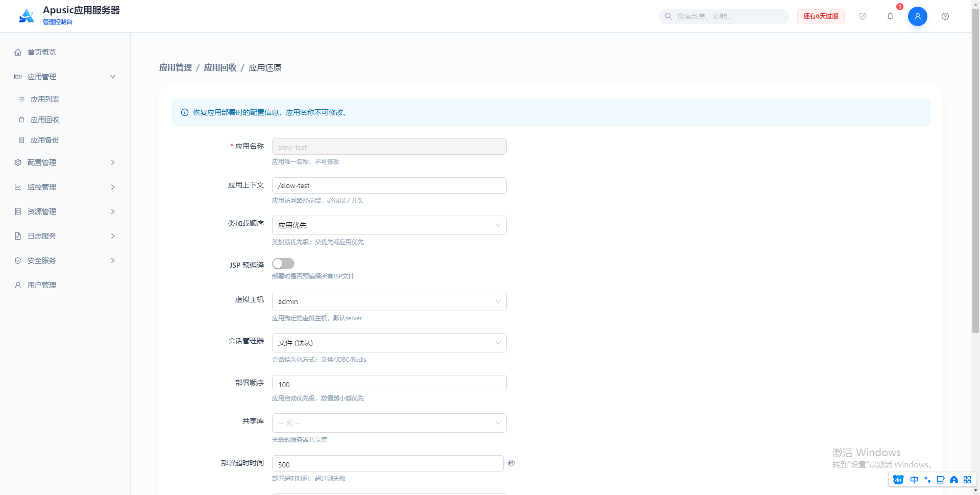The image size is (980, 495).
Task: Click the page vertical scrollbar
Action: point(975,171)
